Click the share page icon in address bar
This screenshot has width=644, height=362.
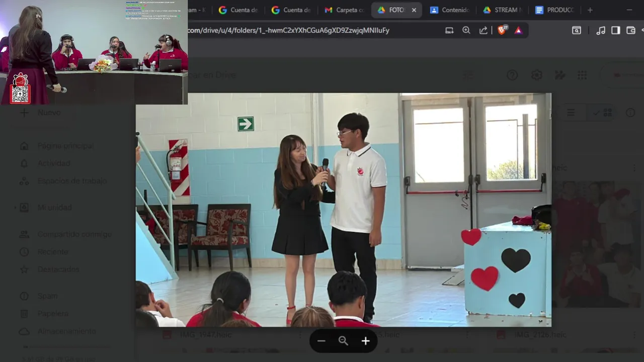484,30
